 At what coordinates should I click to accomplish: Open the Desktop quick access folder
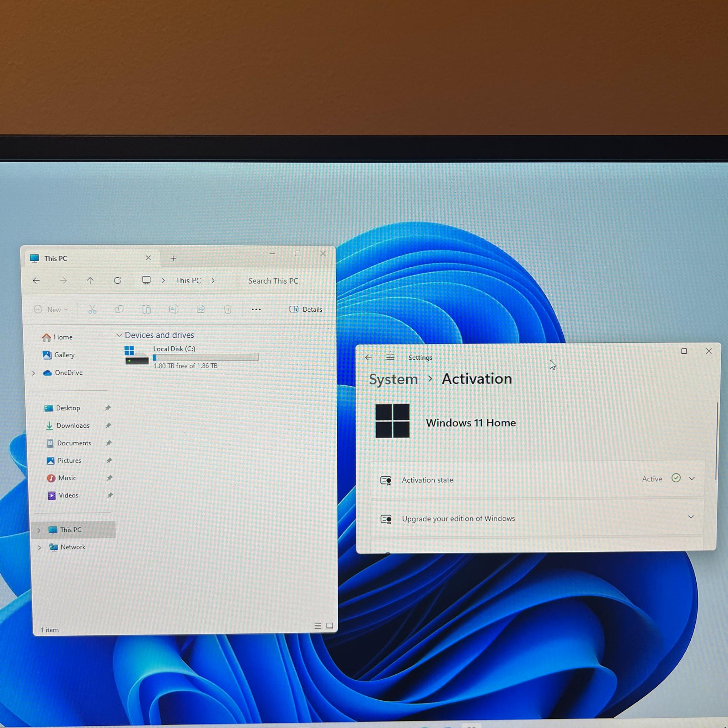click(x=62, y=408)
